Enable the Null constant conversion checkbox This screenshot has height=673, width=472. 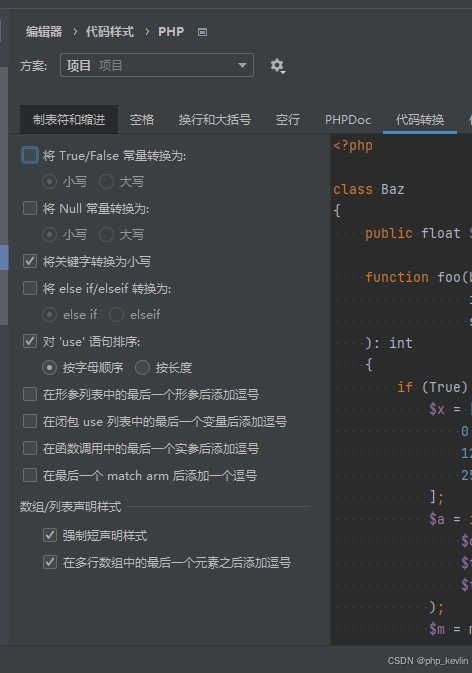pyautogui.click(x=30, y=209)
